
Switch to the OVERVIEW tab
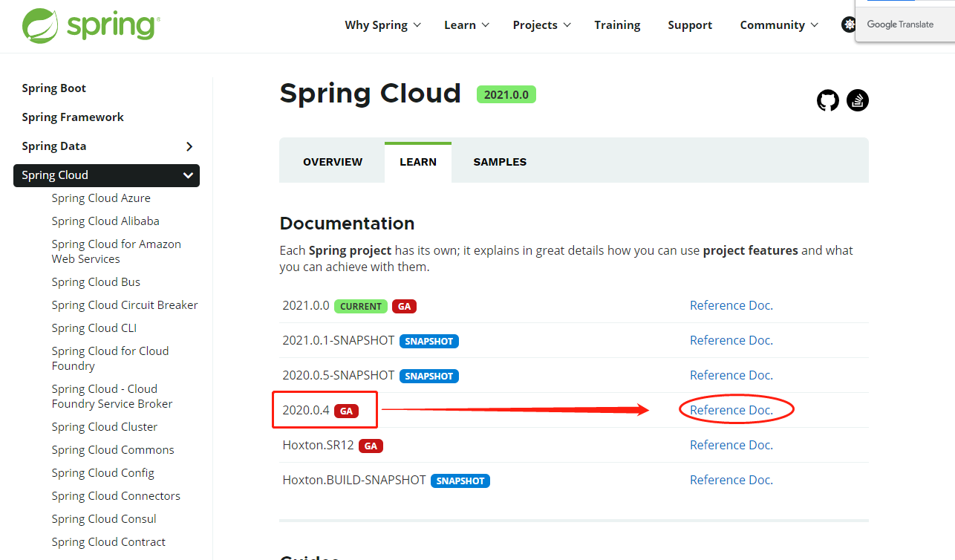333,162
